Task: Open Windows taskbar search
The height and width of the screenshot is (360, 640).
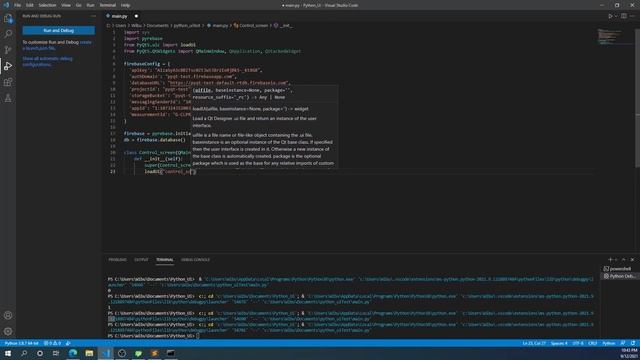Action: click(x=24, y=353)
